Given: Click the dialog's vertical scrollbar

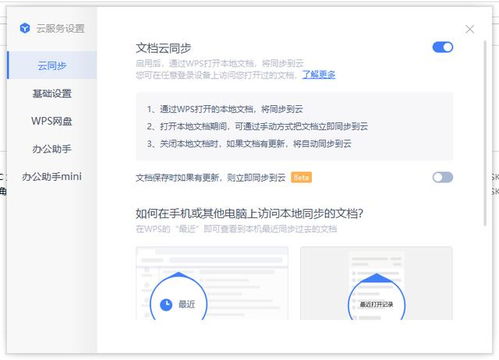Looking at the screenshot, I should click(x=485, y=133).
